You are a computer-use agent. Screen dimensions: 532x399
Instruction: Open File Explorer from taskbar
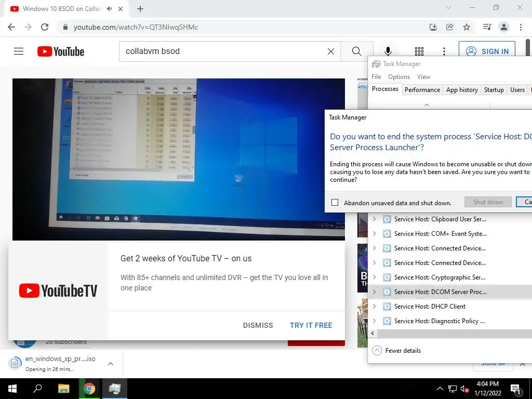63,389
